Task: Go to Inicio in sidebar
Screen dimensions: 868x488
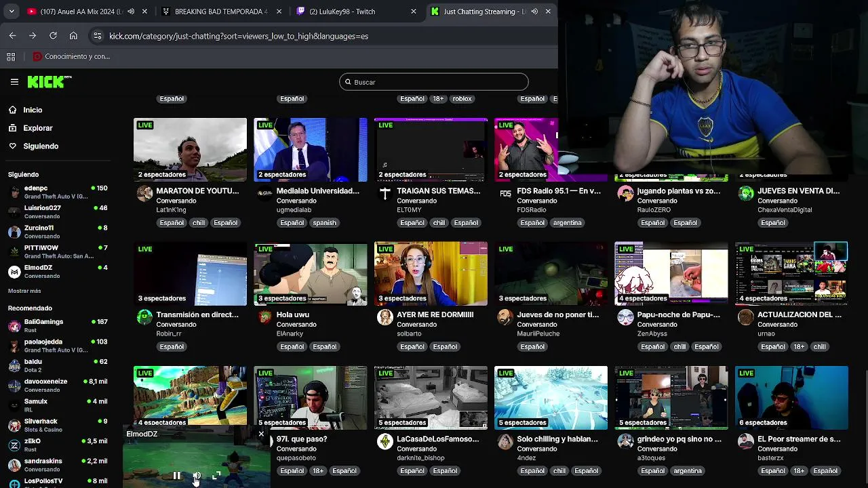Action: point(33,110)
